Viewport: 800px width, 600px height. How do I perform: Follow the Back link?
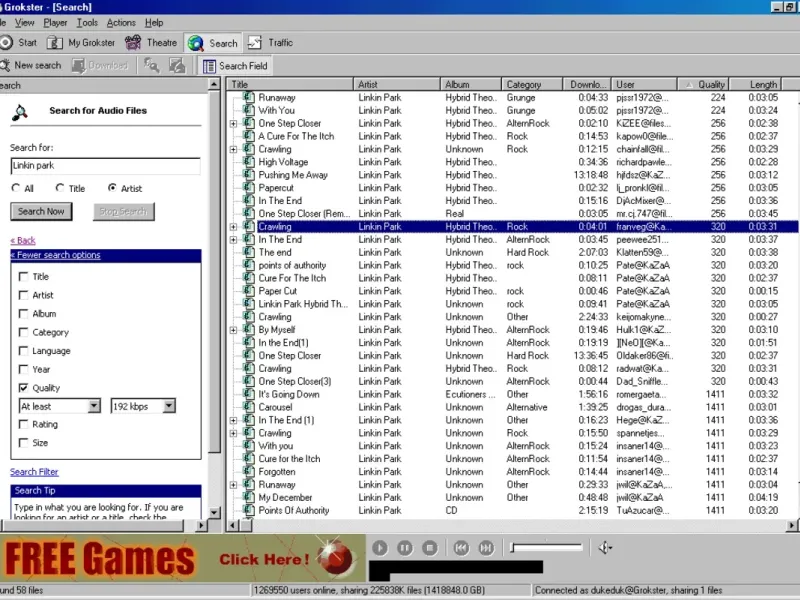click(23, 240)
